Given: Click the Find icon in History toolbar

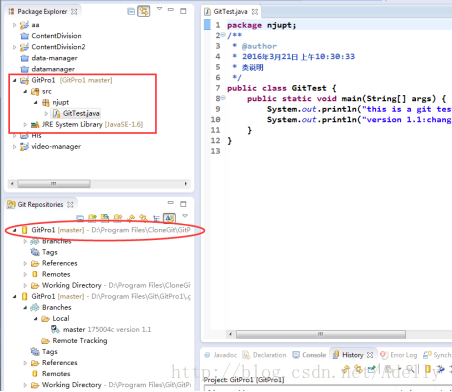Looking at the screenshot, I should click(410, 369).
